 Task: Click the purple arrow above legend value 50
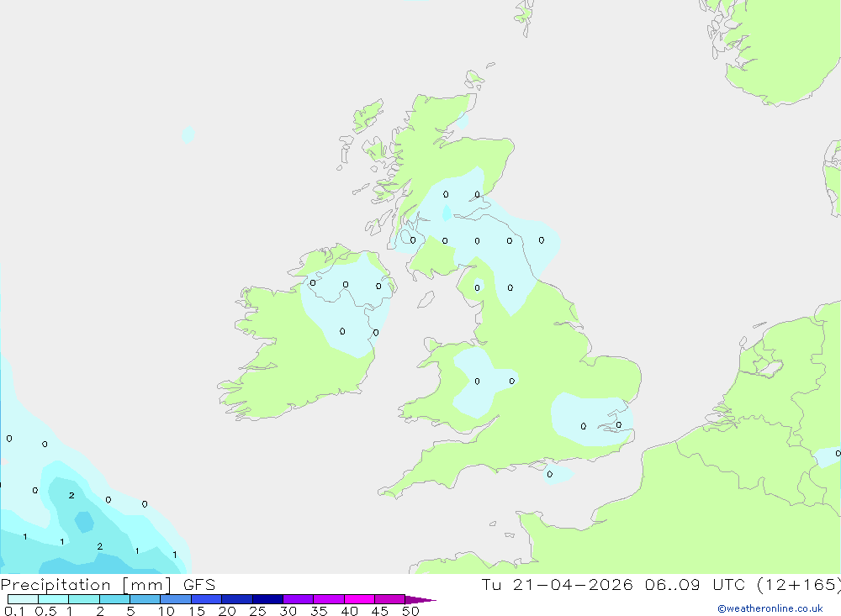click(x=420, y=600)
